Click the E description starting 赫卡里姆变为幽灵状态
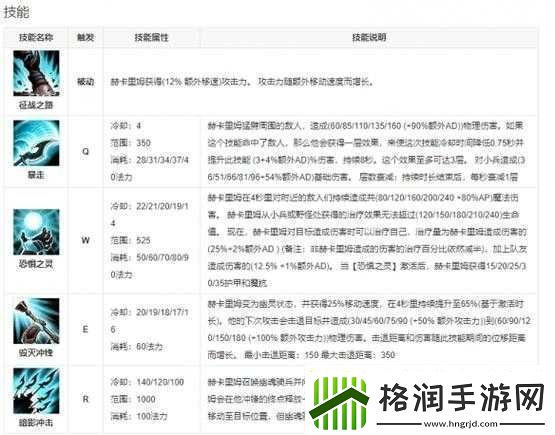 pos(369,329)
